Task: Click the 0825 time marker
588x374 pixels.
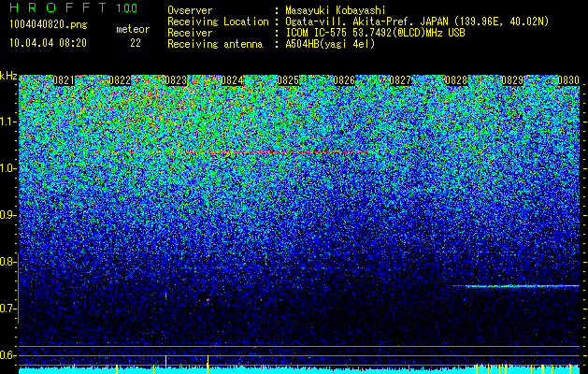Action: [288, 80]
